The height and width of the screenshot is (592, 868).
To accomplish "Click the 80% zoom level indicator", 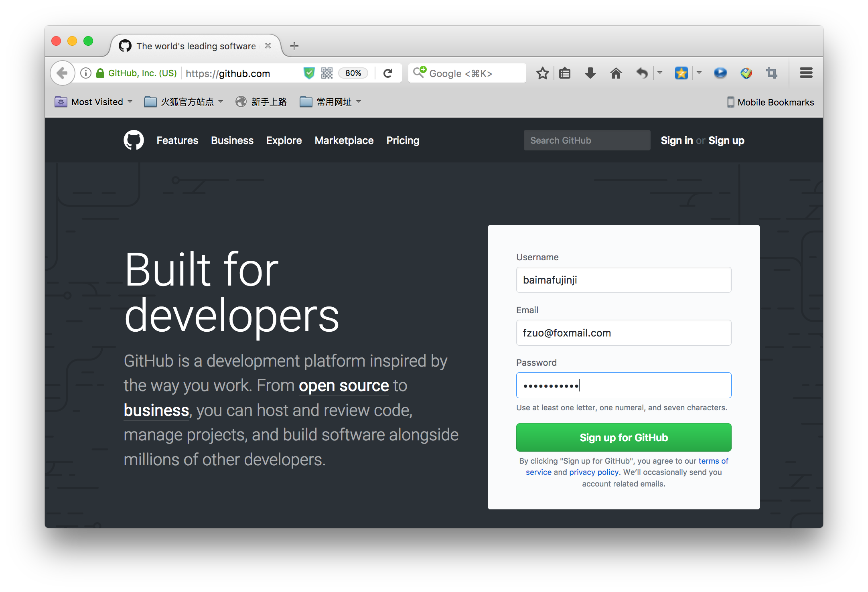I will pos(353,73).
